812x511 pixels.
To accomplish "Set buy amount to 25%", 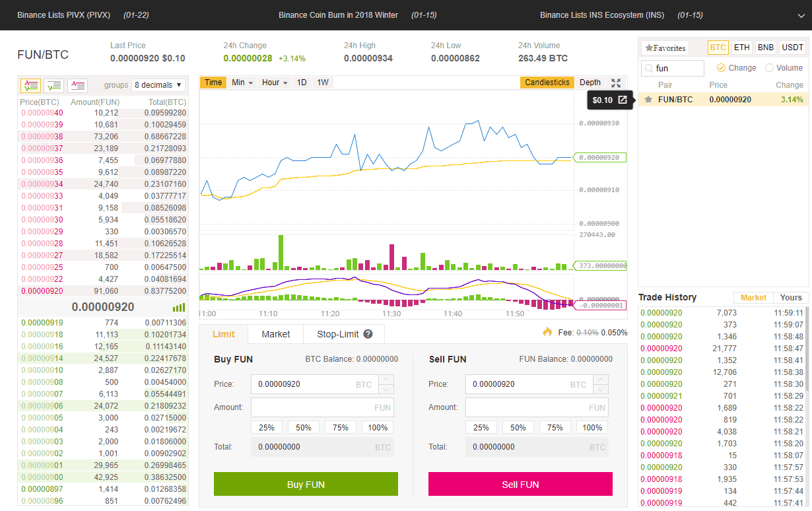I will (267, 428).
